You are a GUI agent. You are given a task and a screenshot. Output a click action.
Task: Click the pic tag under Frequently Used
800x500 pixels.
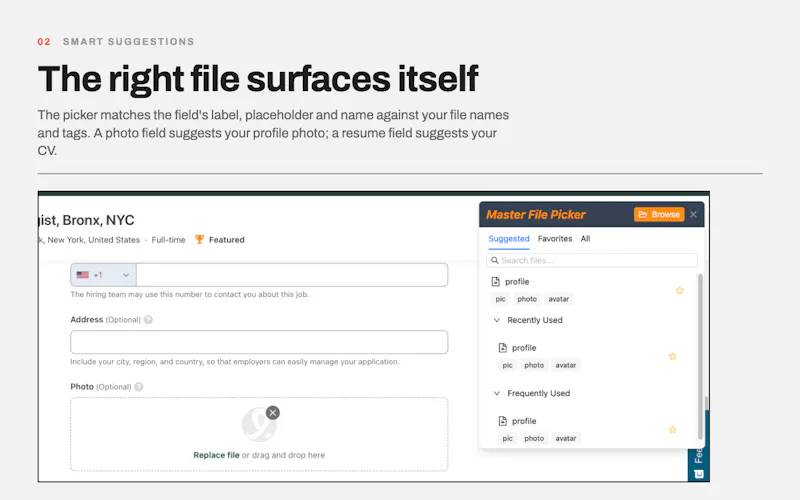(508, 438)
